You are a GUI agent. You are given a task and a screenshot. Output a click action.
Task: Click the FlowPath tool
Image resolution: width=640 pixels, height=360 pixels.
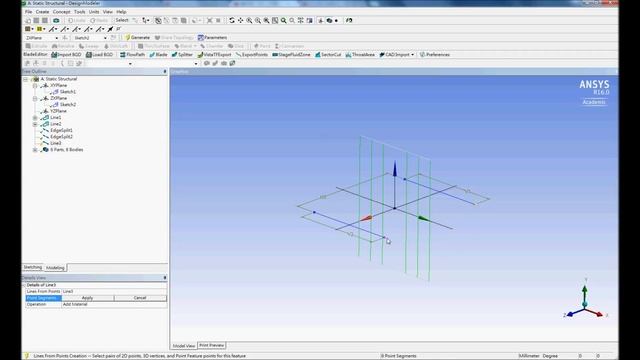[132, 55]
